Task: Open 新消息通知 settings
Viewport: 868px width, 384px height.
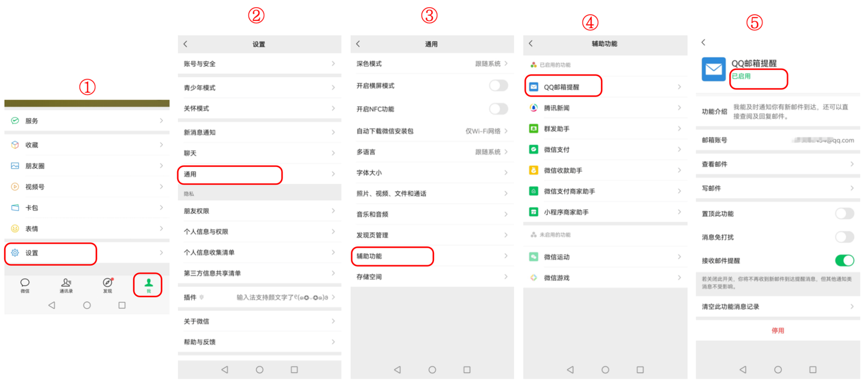Action: [259, 133]
